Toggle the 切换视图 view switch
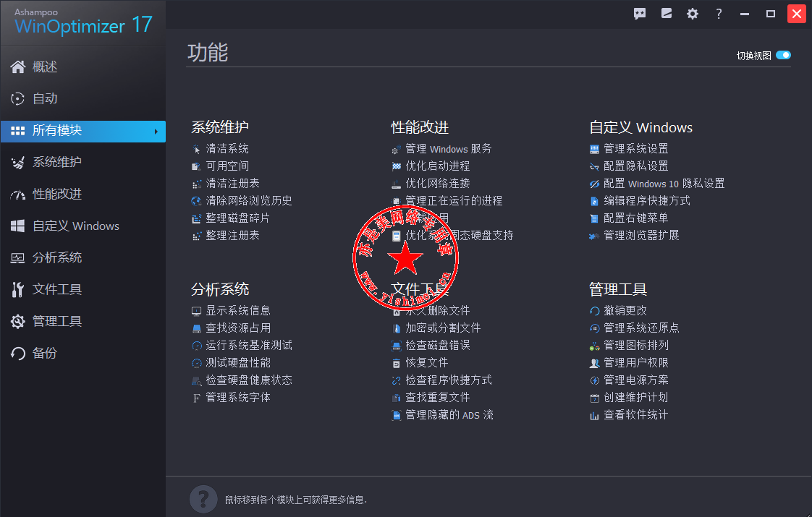Screen dimensions: 812x517 [x=784, y=56]
